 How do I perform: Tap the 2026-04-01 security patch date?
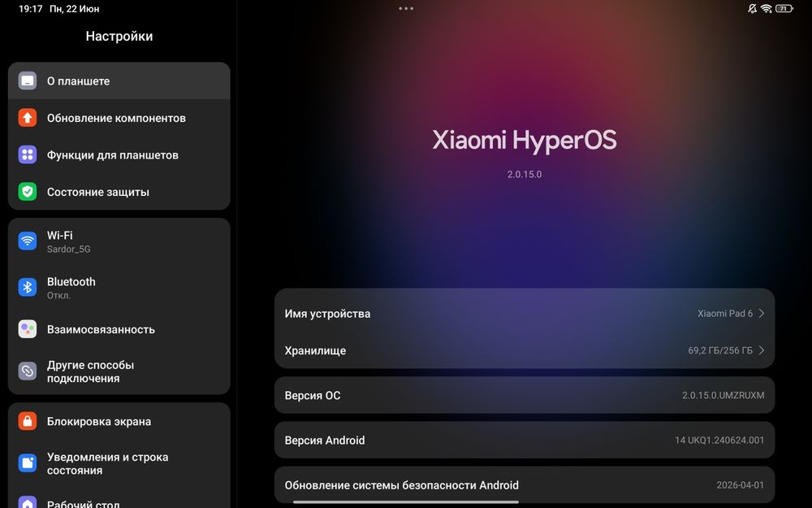coord(740,485)
